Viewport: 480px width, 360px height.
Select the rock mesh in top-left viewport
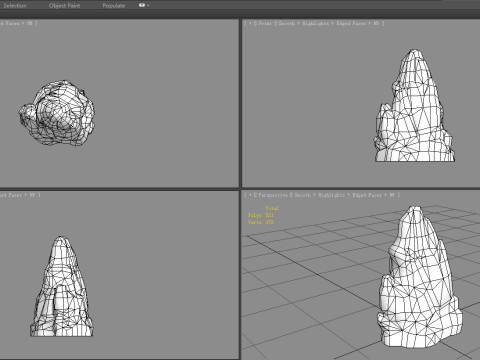57,113
